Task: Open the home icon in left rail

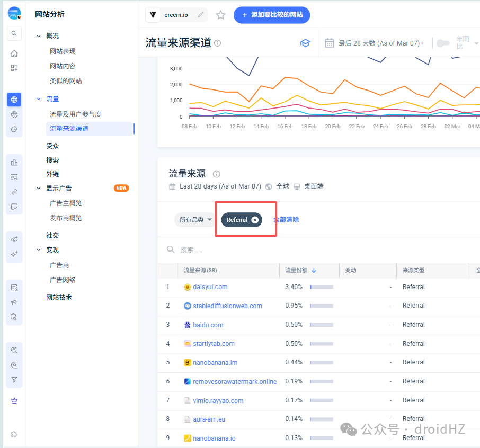Action: point(14,53)
